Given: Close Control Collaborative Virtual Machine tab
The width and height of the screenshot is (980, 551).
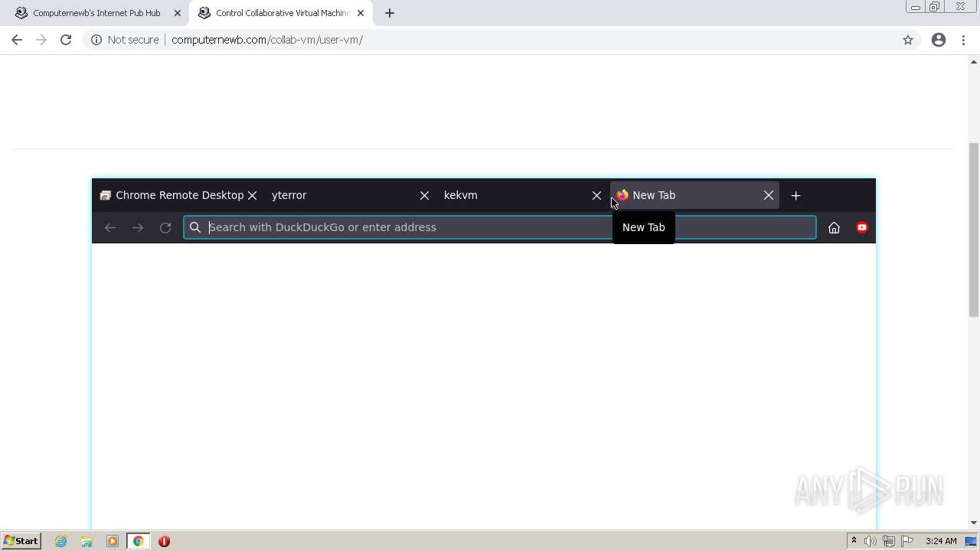Looking at the screenshot, I should 361,13.
